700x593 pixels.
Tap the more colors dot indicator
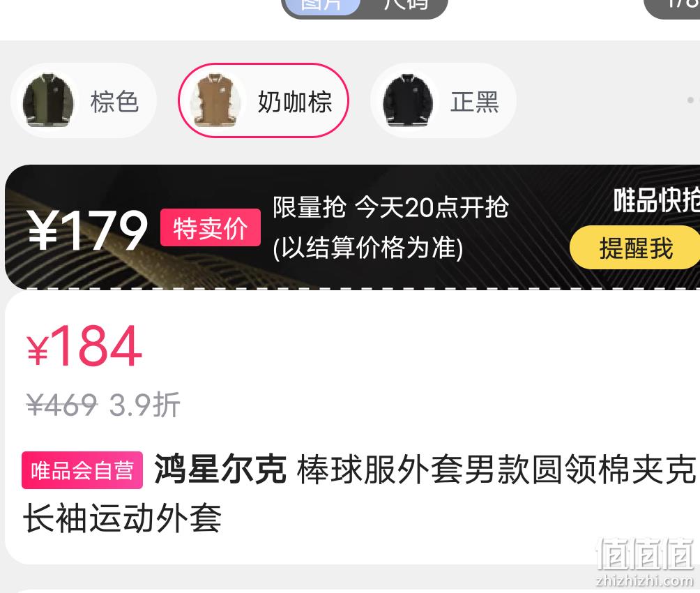pos(691,100)
